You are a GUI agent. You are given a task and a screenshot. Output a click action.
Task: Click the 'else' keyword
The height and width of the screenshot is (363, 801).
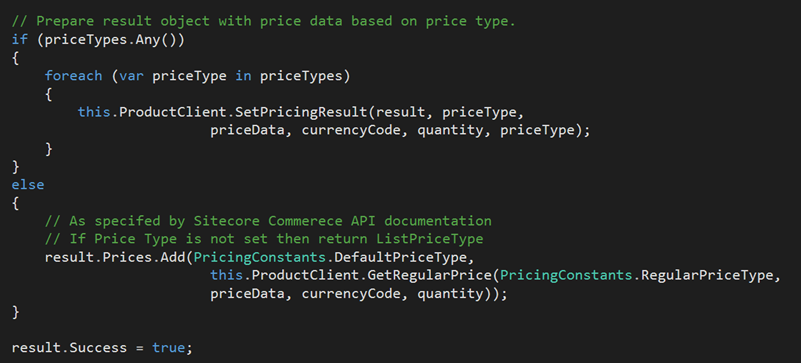(28, 184)
